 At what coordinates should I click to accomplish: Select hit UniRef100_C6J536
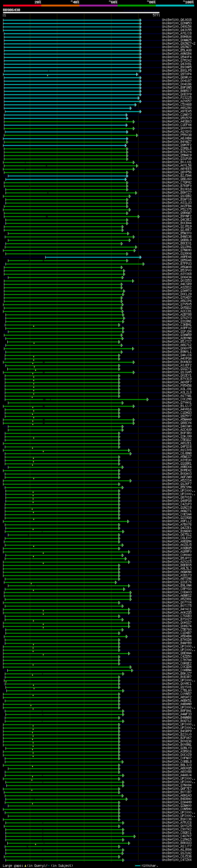[177, 856]
